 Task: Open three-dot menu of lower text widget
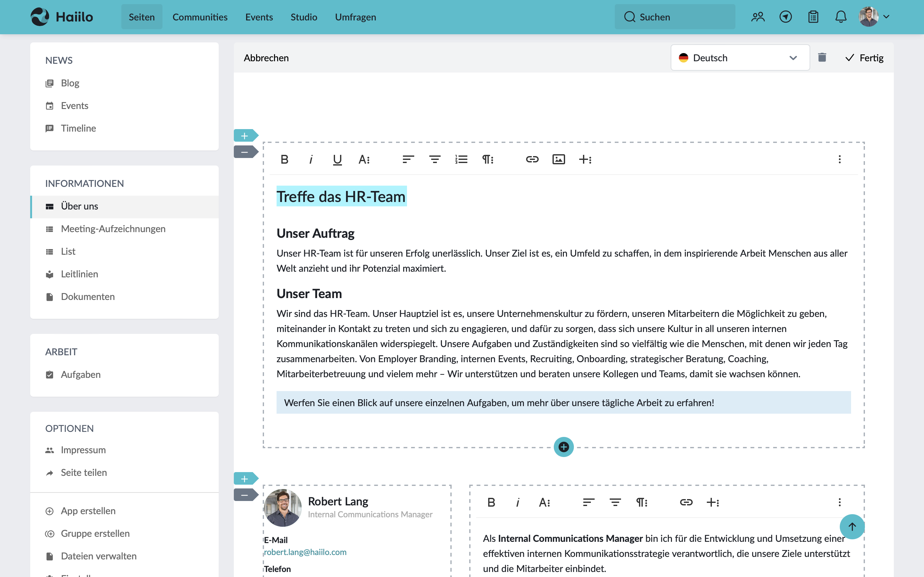click(839, 502)
